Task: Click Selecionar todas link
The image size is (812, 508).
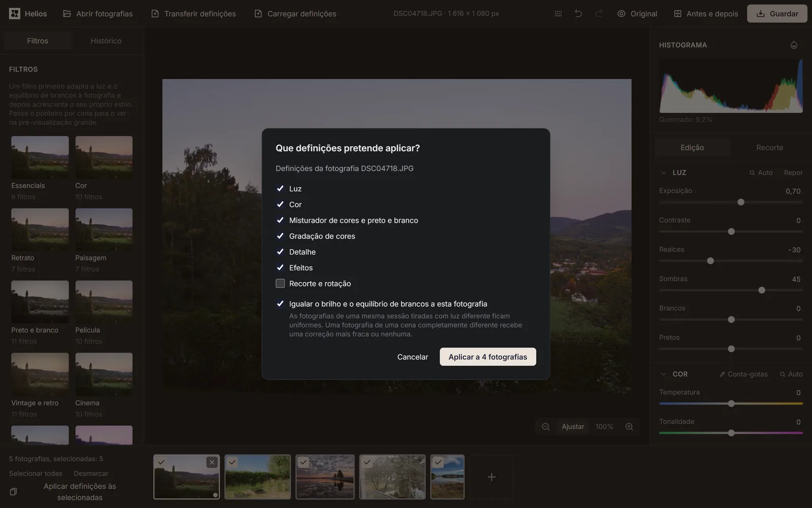Action: [36, 473]
